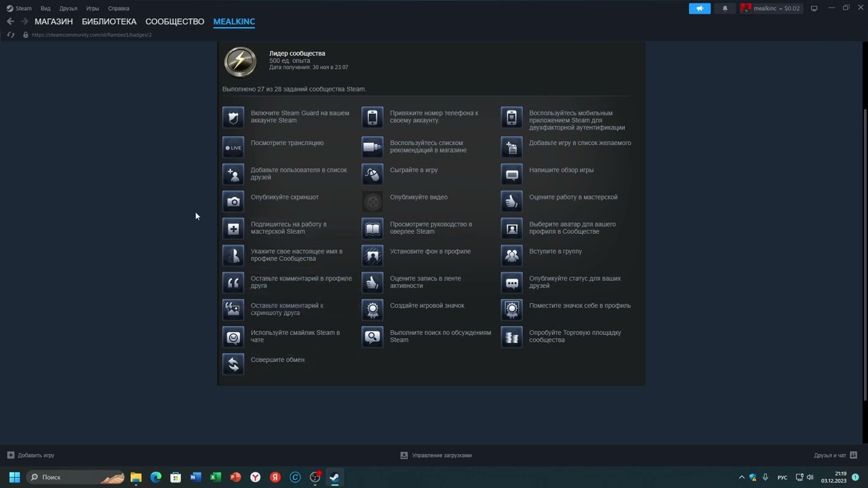Click the phone number binding task icon
This screenshot has width=868, height=488.
(x=372, y=117)
